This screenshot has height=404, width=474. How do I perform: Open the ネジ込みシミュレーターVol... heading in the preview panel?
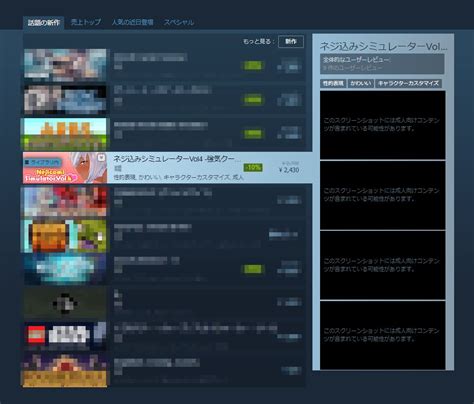[x=383, y=46]
